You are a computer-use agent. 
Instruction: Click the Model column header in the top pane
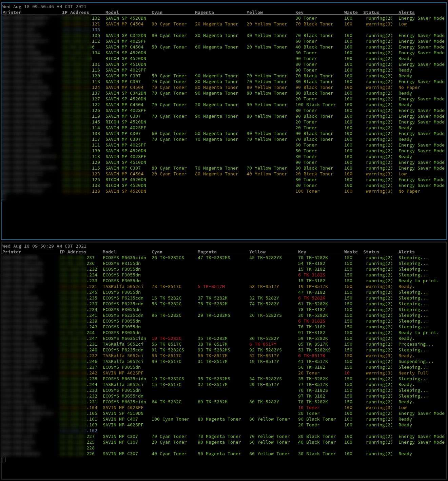pos(112,13)
